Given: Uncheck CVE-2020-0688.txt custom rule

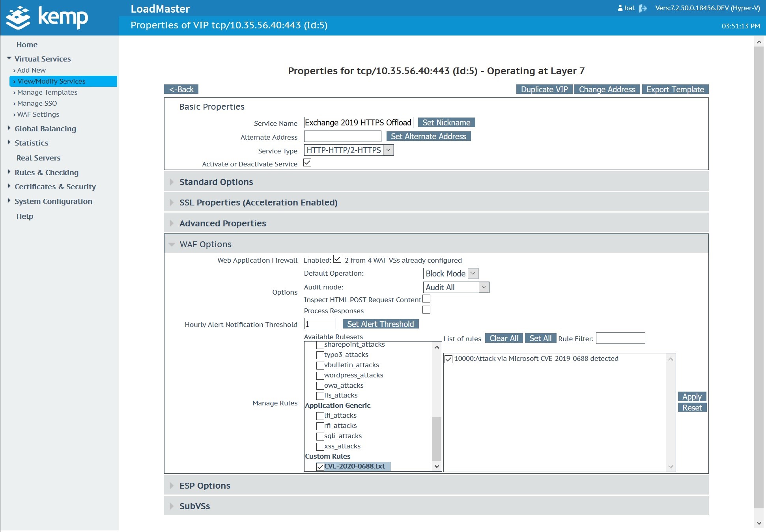Looking at the screenshot, I should click(x=320, y=467).
